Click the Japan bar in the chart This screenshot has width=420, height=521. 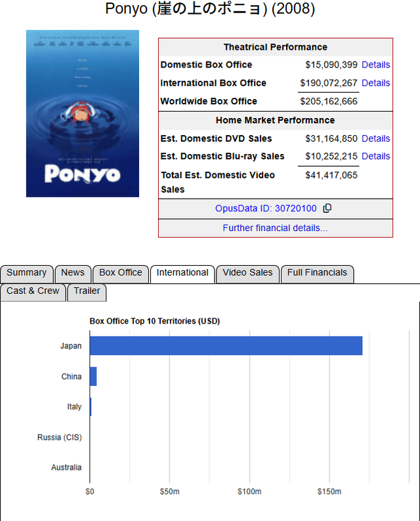(226, 346)
